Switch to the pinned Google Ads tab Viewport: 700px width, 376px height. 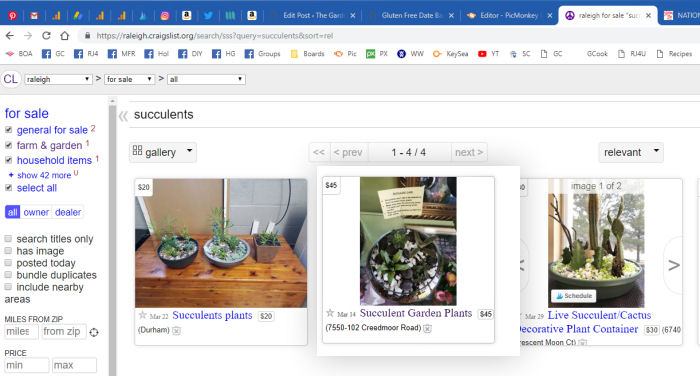click(78, 16)
